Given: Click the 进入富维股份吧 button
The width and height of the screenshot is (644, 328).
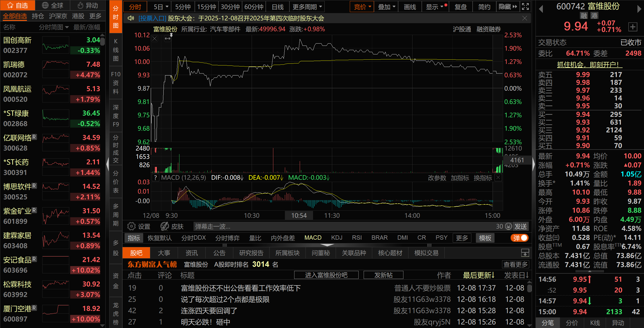Looking at the screenshot, I should click(x=326, y=275).
